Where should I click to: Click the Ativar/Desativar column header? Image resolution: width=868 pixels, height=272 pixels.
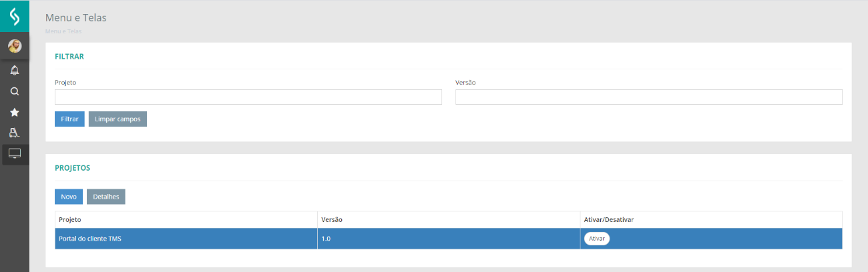(x=608, y=219)
